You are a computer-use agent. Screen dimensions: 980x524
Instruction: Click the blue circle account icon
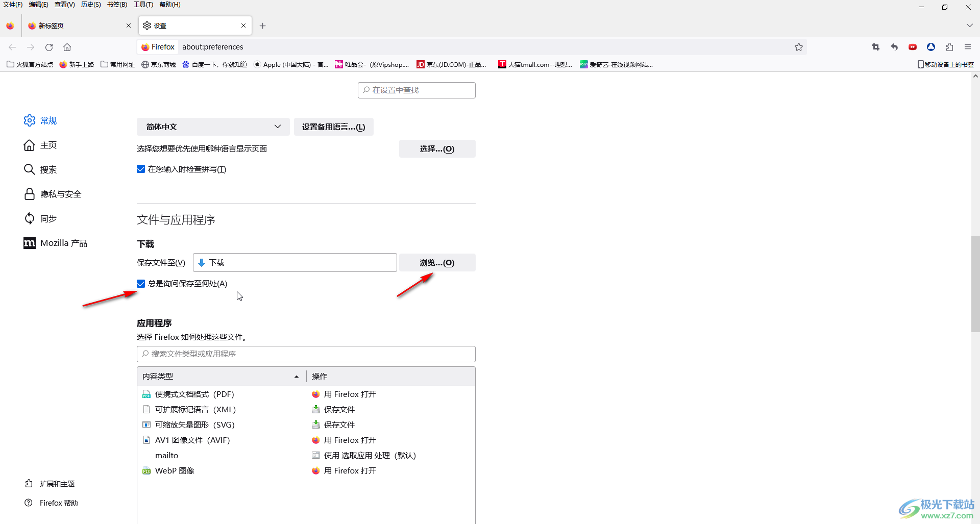[931, 47]
